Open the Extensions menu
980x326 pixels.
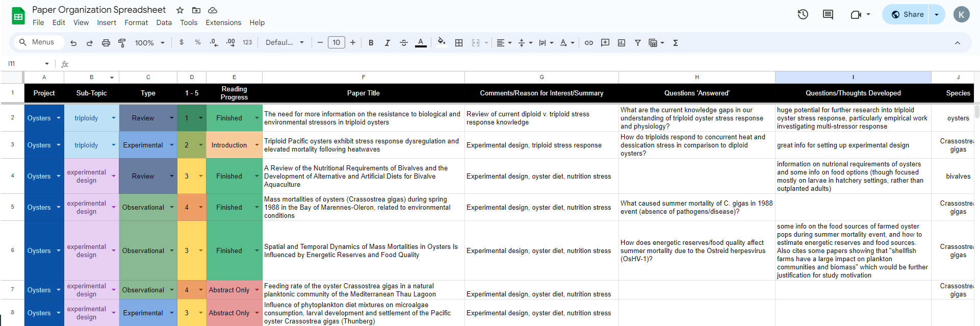coord(223,22)
